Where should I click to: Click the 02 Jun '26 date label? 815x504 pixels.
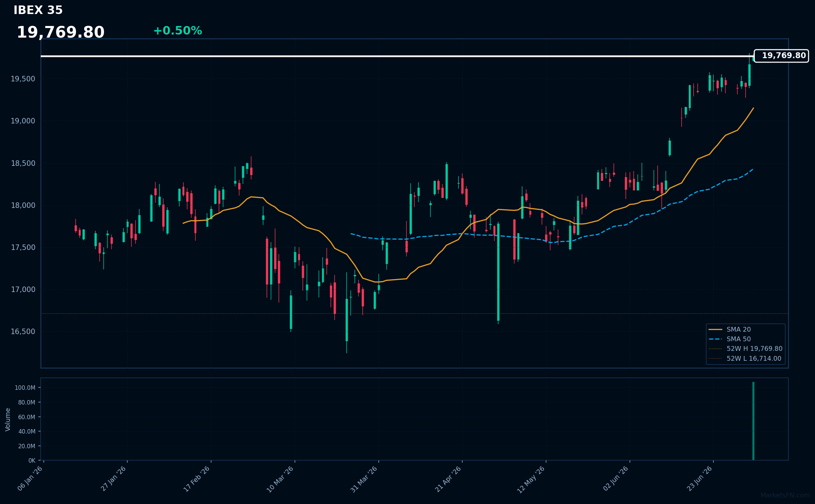[616, 479]
